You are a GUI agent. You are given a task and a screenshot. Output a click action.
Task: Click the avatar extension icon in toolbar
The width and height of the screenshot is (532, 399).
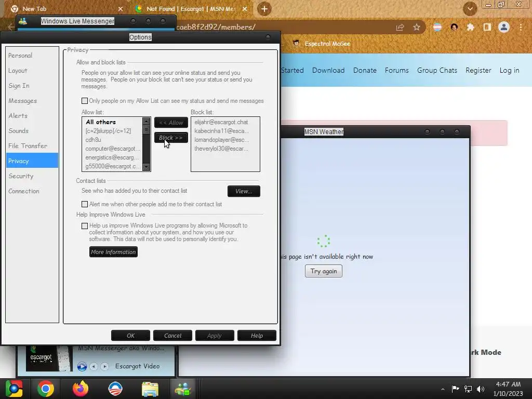point(454,27)
